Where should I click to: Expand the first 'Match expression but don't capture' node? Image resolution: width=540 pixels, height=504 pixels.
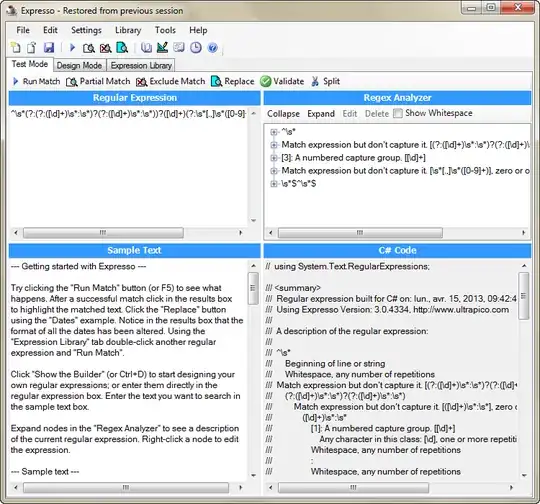point(274,145)
